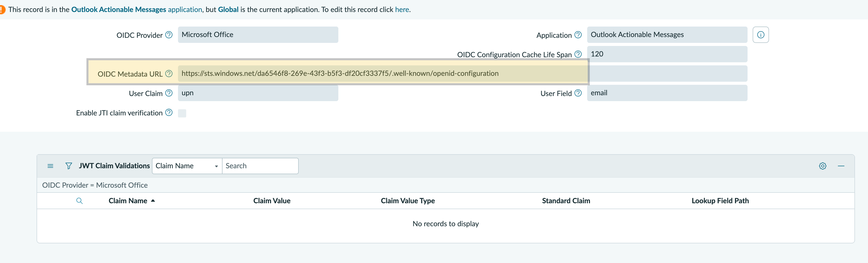The image size is (868, 263).
Task: Enable JTI claim verification checkbox
Action: click(182, 113)
